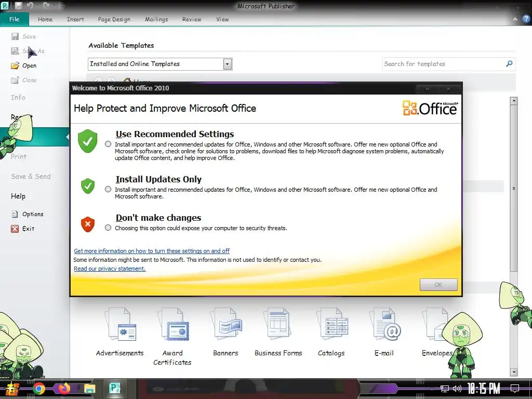Screen dimensions: 532x399
Task: Click the green shield beside Install Updates Only
Action: coord(87,186)
